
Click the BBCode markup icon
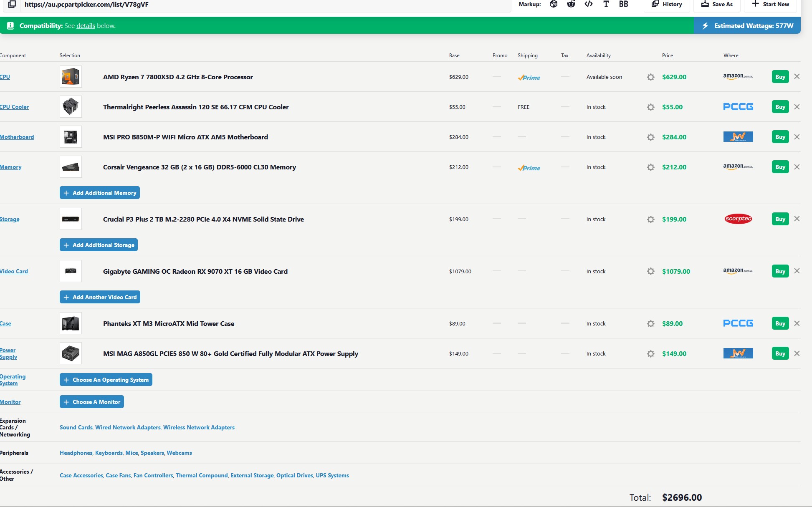pyautogui.click(x=623, y=4)
